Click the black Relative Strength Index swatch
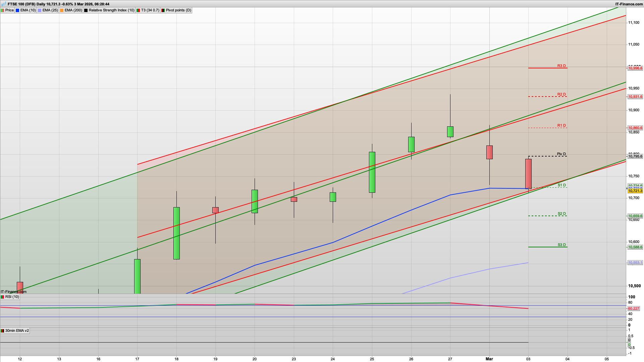Image resolution: width=644 pixels, height=362 pixels. (86, 10)
